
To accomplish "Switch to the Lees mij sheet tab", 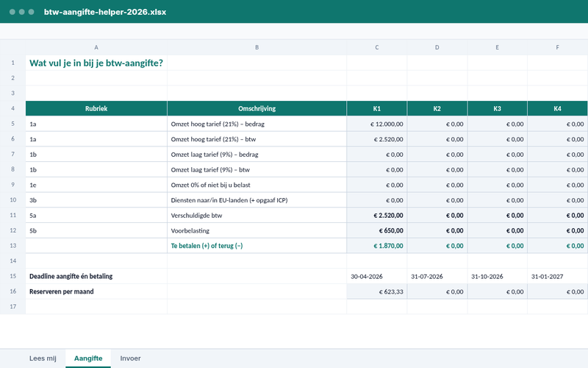I will pos(43,358).
